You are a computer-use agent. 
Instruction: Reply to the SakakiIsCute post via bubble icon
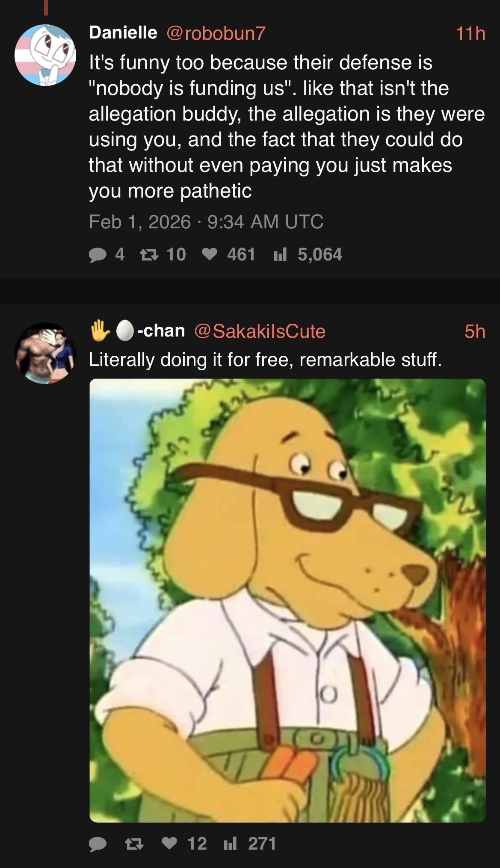click(x=97, y=844)
